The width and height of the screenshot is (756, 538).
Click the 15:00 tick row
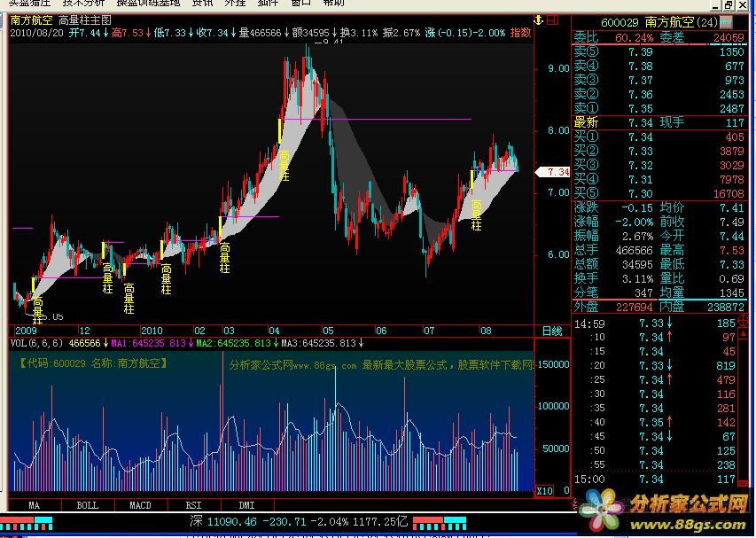point(655,480)
